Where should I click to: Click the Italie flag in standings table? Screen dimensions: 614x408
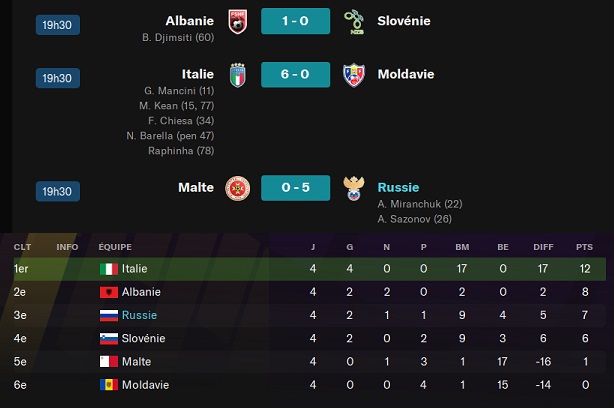(x=109, y=269)
